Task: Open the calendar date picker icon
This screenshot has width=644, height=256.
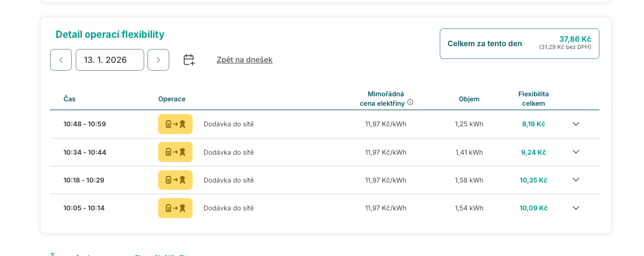Action: tap(189, 60)
